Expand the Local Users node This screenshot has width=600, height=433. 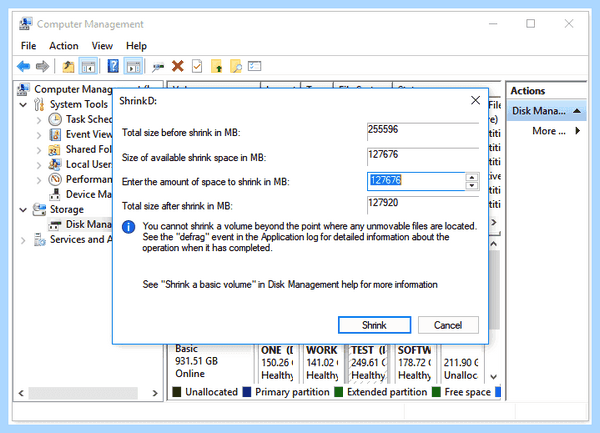click(39, 165)
